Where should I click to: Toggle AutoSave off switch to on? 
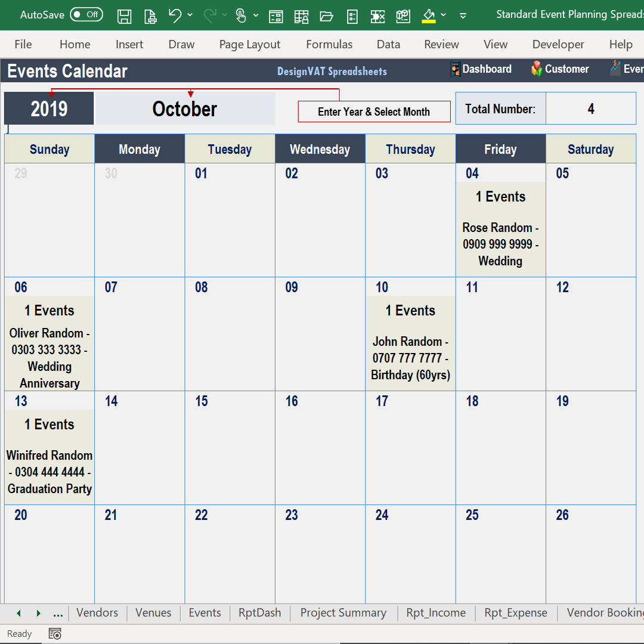point(86,14)
